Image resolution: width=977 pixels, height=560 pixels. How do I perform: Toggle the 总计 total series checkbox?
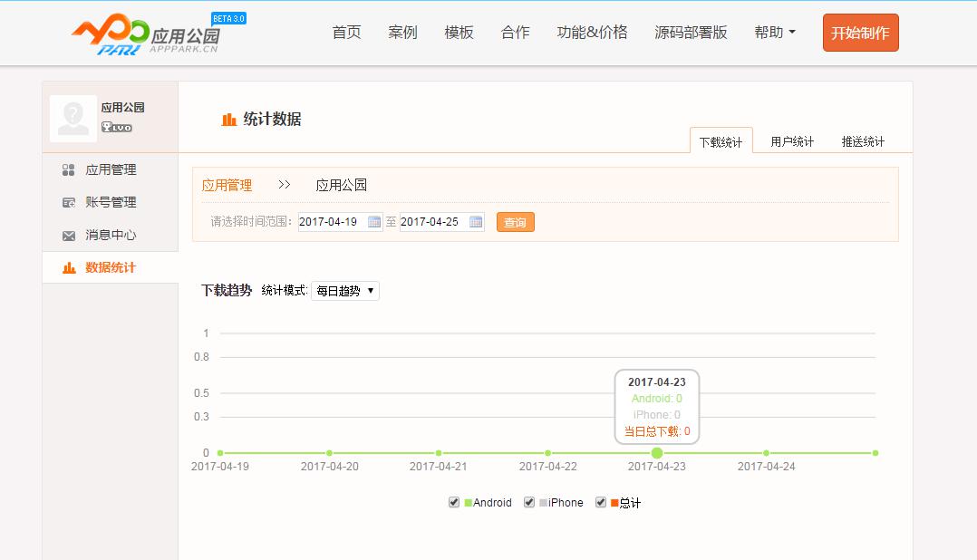[600, 502]
